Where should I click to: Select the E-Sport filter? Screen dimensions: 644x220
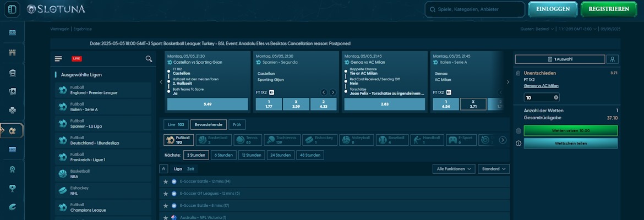tap(461, 140)
